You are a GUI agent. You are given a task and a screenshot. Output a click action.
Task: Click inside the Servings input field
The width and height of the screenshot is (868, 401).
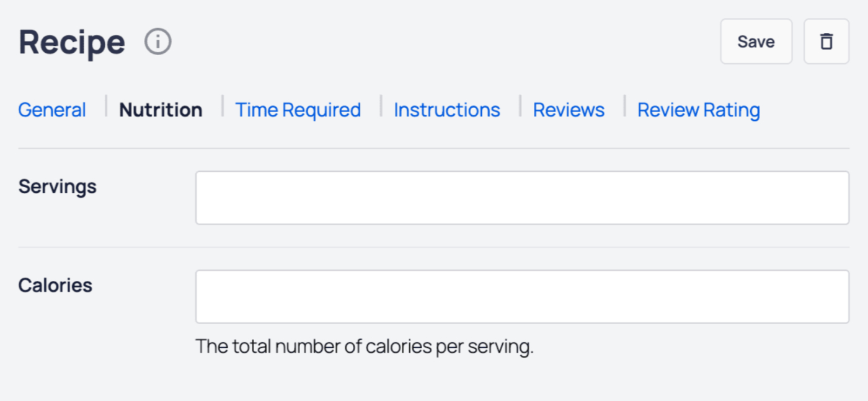pyautogui.click(x=522, y=197)
